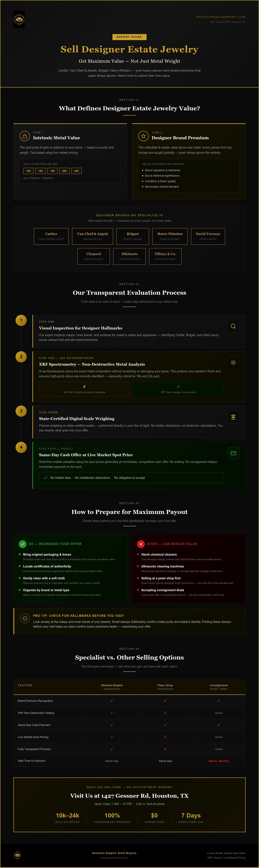Click the EXPERT GUIDE badge
This screenshot has width=259, height=868.
tap(129, 37)
